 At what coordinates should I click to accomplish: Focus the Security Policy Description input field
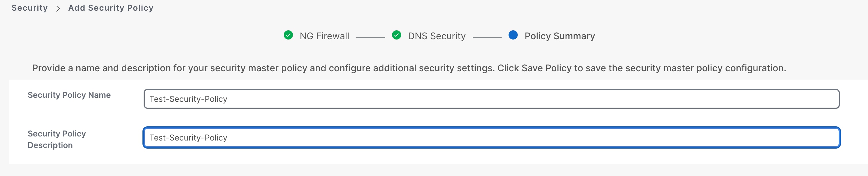491,138
